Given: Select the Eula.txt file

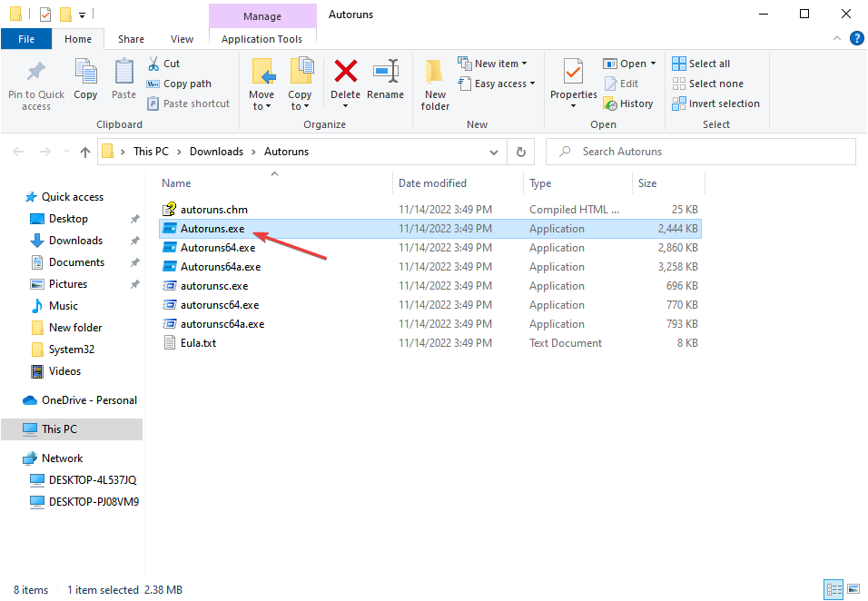Looking at the screenshot, I should 430,343.
